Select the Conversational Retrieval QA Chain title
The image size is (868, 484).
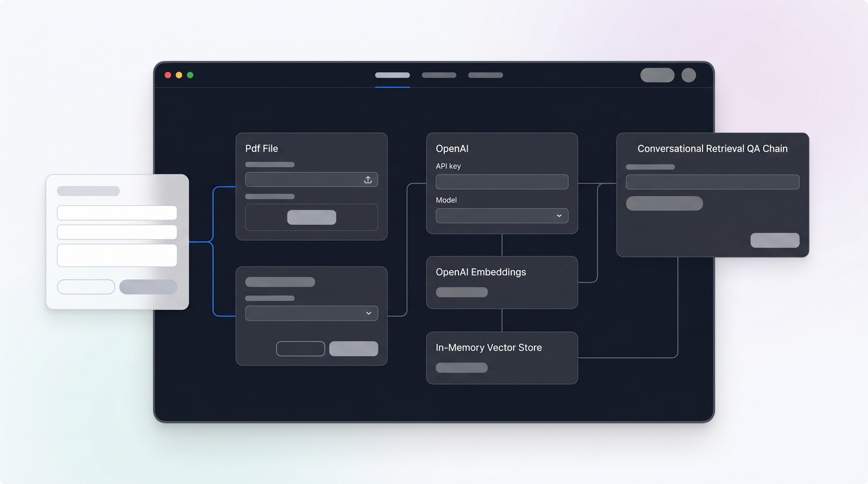[712, 149]
